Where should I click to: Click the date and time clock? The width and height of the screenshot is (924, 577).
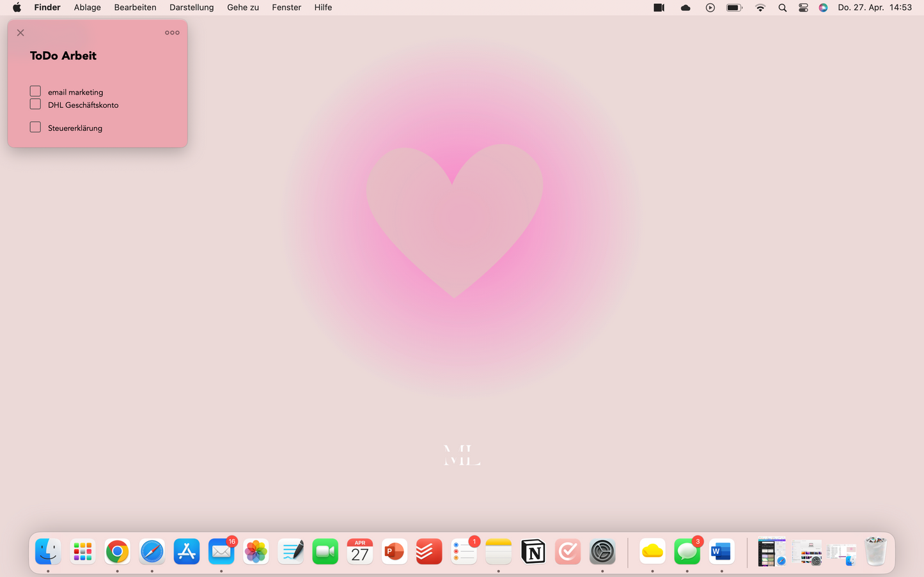[874, 8]
